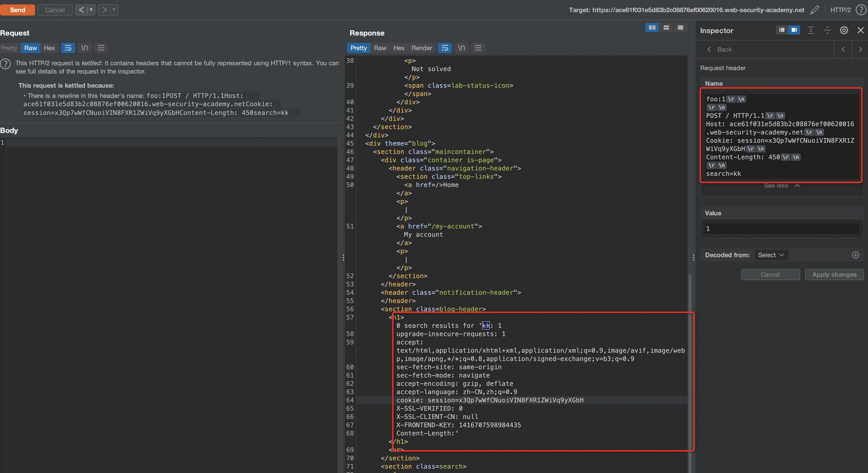The width and height of the screenshot is (868, 473).
Task: Click response text "sec-fetch-mode: navigate"
Action: pyautogui.click(x=443, y=375)
